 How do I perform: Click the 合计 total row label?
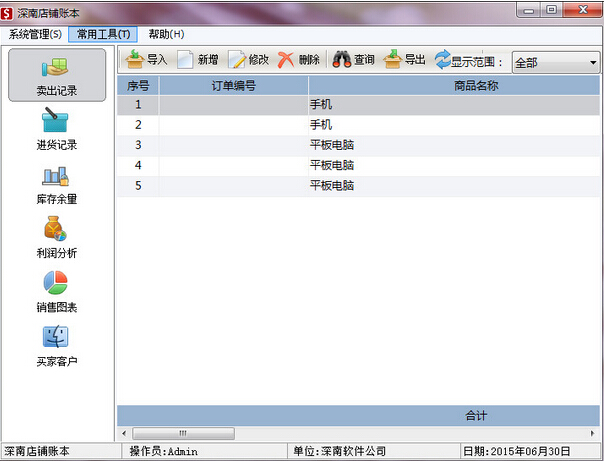tap(476, 416)
